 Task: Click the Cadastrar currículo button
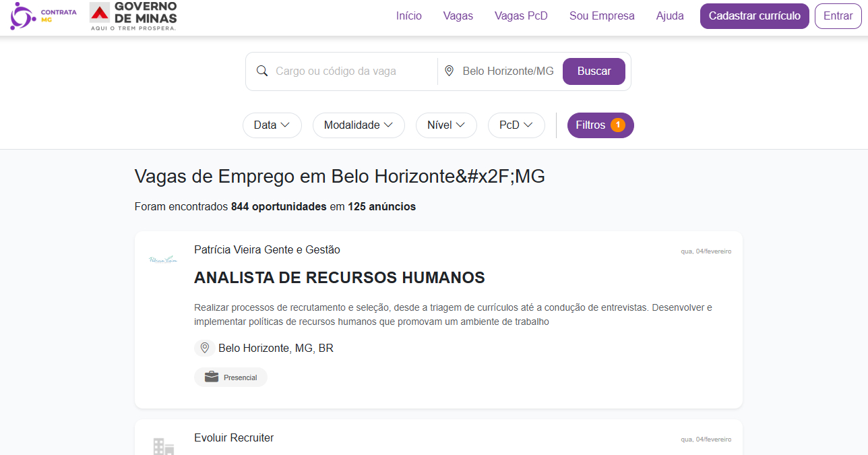pyautogui.click(x=754, y=16)
